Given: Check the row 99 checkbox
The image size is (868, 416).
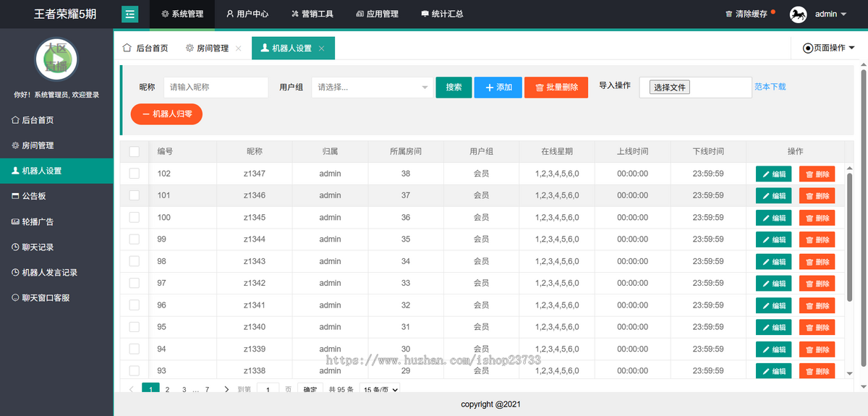Looking at the screenshot, I should (135, 239).
